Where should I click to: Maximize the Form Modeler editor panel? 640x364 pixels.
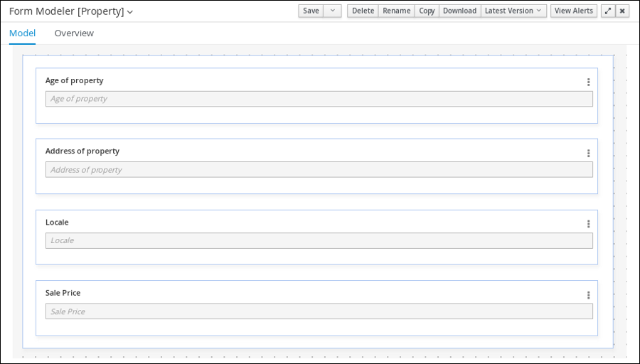pos(607,11)
